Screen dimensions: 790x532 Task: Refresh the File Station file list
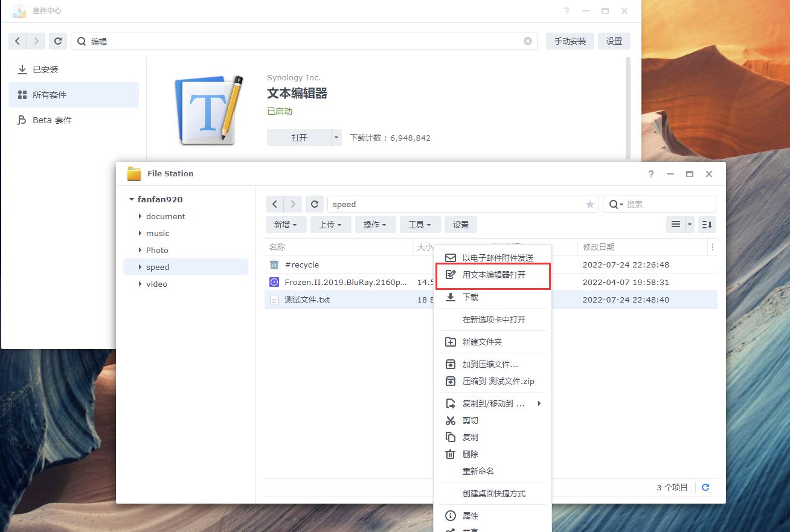[314, 204]
